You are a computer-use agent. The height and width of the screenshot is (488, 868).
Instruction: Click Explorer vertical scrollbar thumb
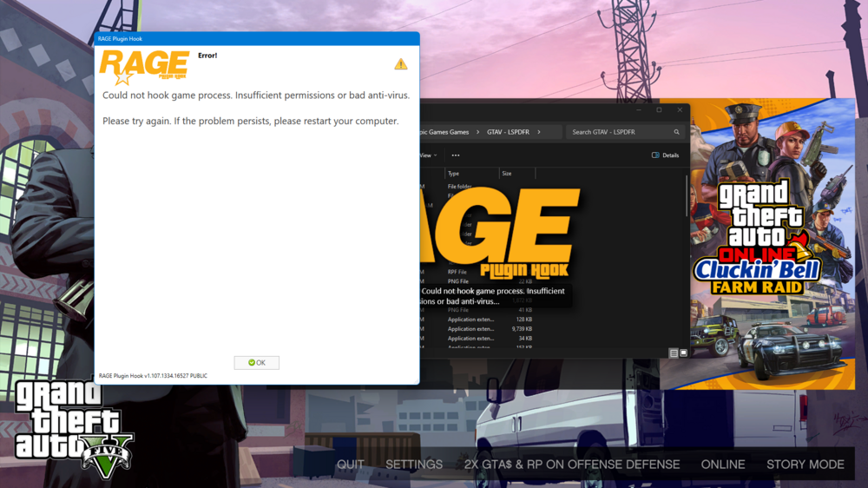pyautogui.click(x=687, y=196)
